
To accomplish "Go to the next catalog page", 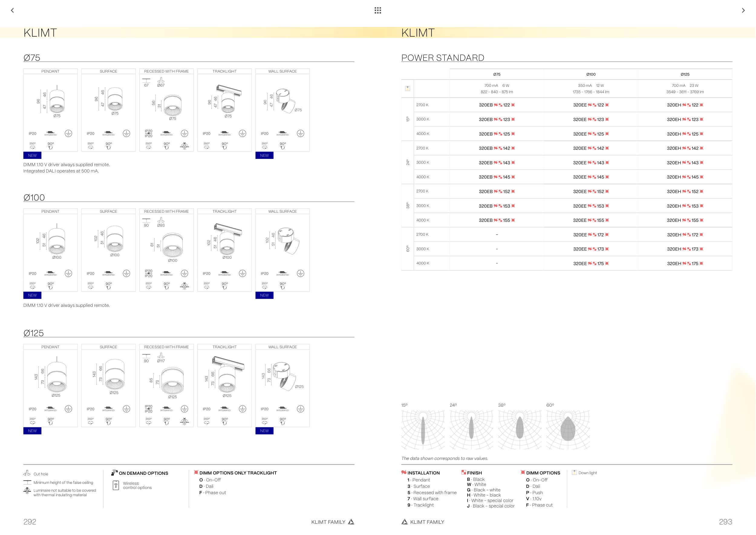I will click(x=743, y=10).
